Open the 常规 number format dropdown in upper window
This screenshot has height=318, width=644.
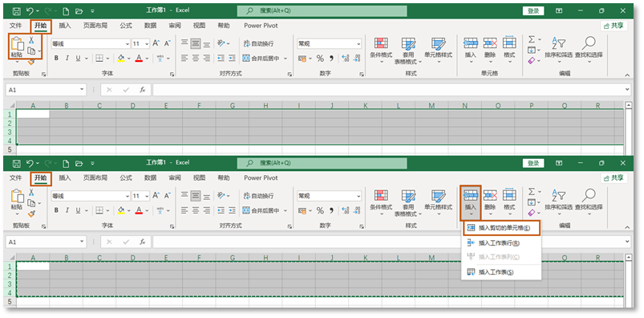point(358,43)
